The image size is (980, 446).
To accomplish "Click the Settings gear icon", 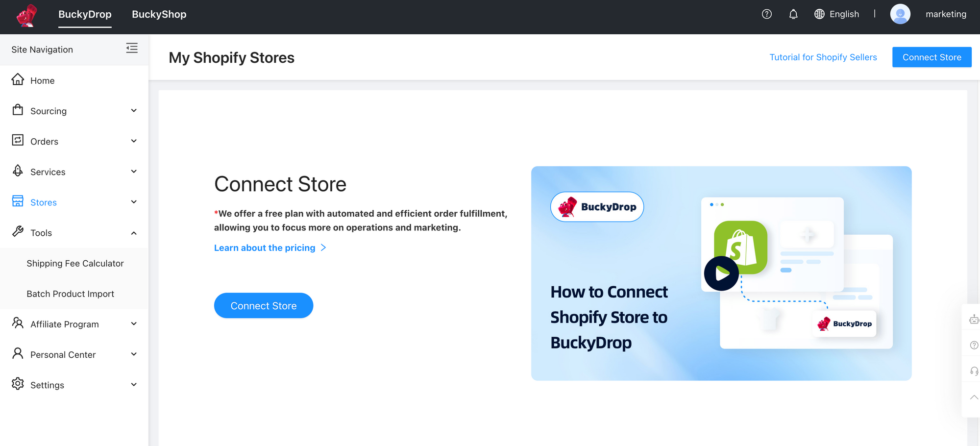I will click(x=18, y=384).
